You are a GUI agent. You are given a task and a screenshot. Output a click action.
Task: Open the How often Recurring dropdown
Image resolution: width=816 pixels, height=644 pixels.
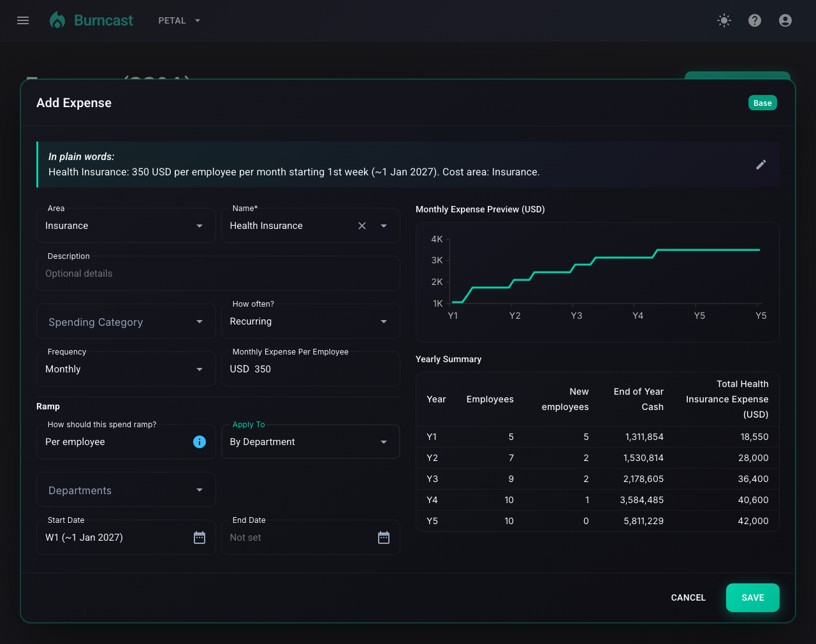310,321
